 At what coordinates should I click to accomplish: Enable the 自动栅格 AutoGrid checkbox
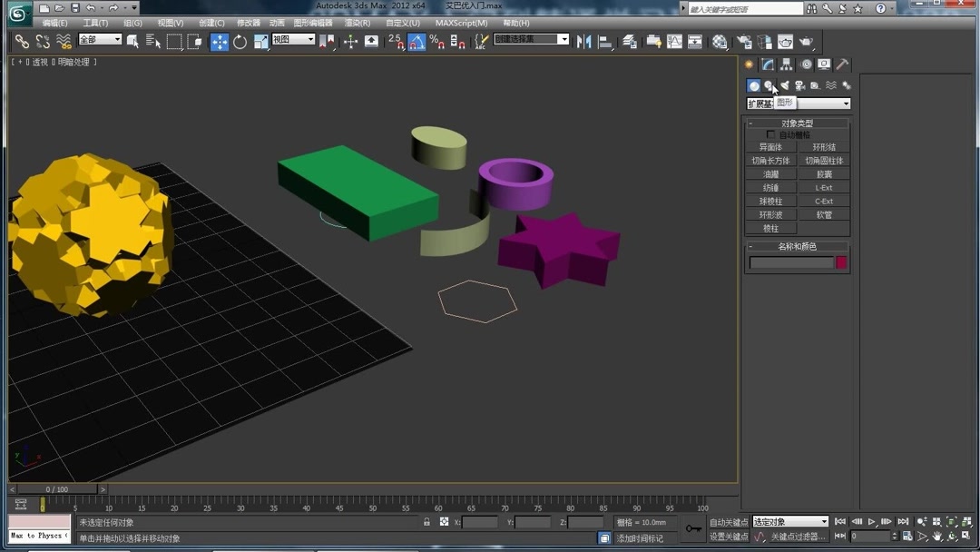769,134
